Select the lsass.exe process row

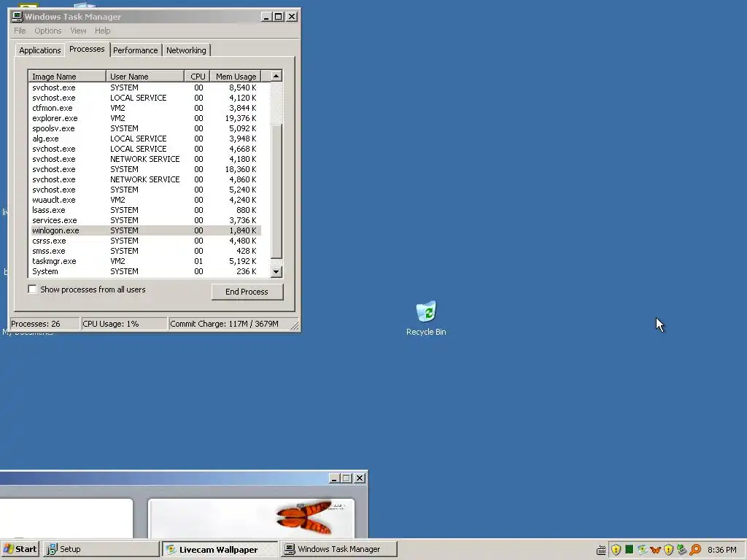coord(144,210)
